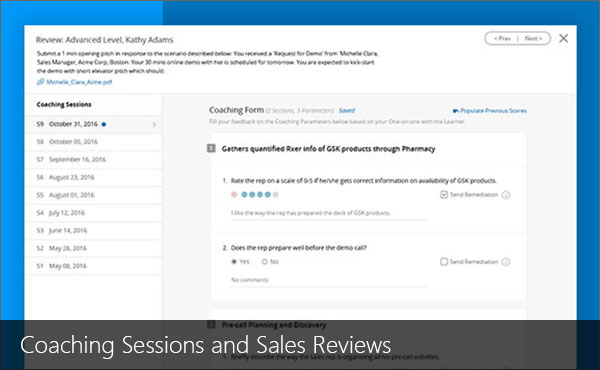
Task: Expand S9 session row with chevron arrow
Action: [154, 124]
